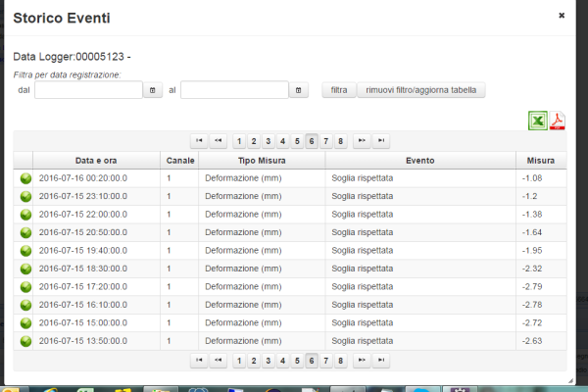588x392 pixels.
Task: Close the Storico Eventi dialog
Action: point(562,16)
